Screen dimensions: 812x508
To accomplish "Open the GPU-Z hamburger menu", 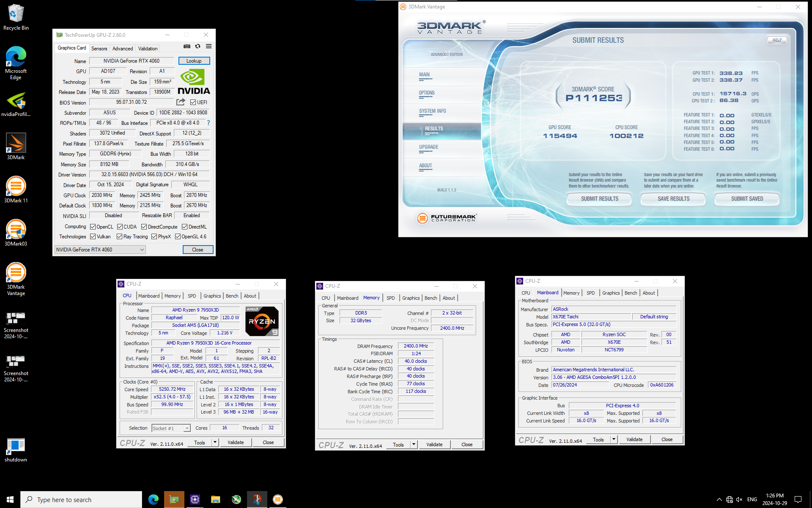I will click(208, 47).
